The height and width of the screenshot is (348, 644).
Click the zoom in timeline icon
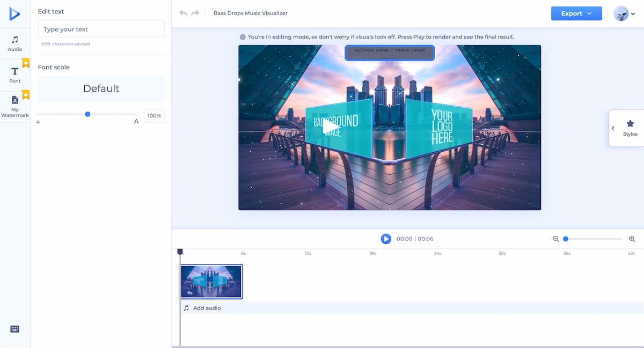coord(632,239)
